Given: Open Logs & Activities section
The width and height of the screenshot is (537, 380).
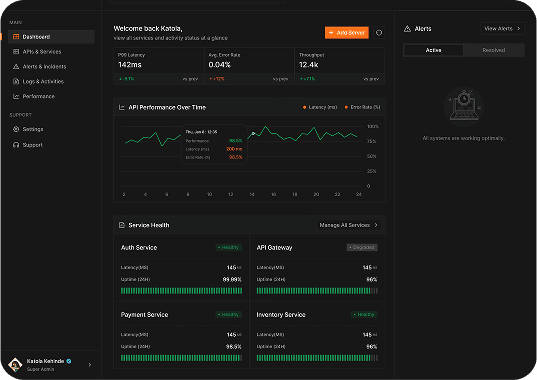Looking at the screenshot, I should tap(51, 81).
